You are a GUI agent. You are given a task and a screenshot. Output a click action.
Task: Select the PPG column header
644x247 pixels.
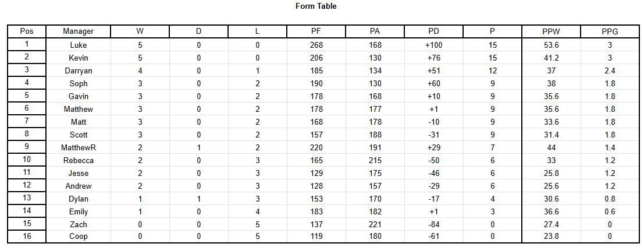coord(610,31)
